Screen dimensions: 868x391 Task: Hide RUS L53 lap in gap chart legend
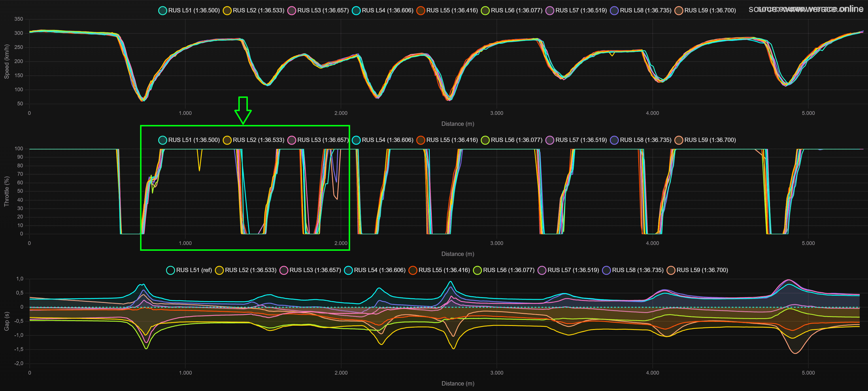point(315,270)
